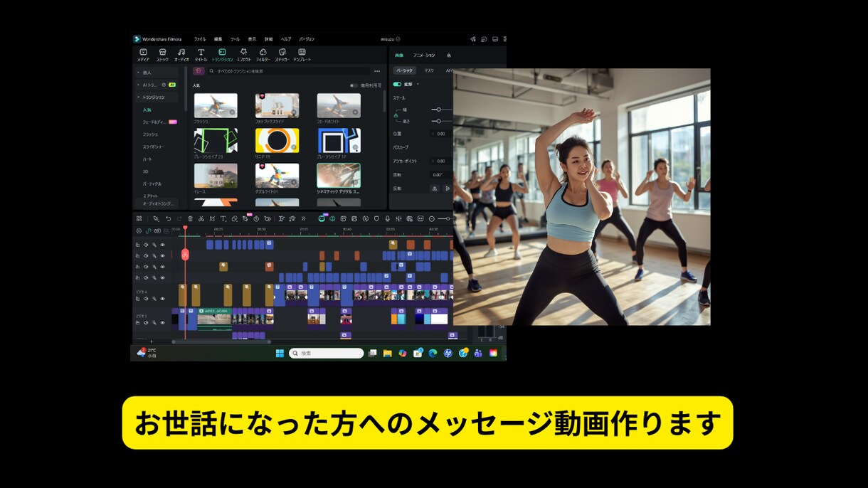Image resolution: width=868 pixels, height=488 pixels.
Task: Click the red scissors button on the playhead
Action: click(185, 255)
